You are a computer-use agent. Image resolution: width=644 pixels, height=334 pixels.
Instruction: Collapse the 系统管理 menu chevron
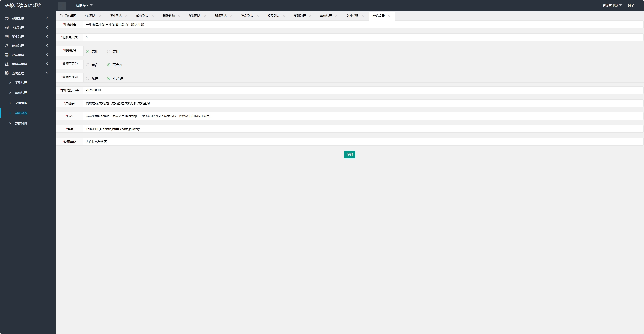(x=47, y=73)
